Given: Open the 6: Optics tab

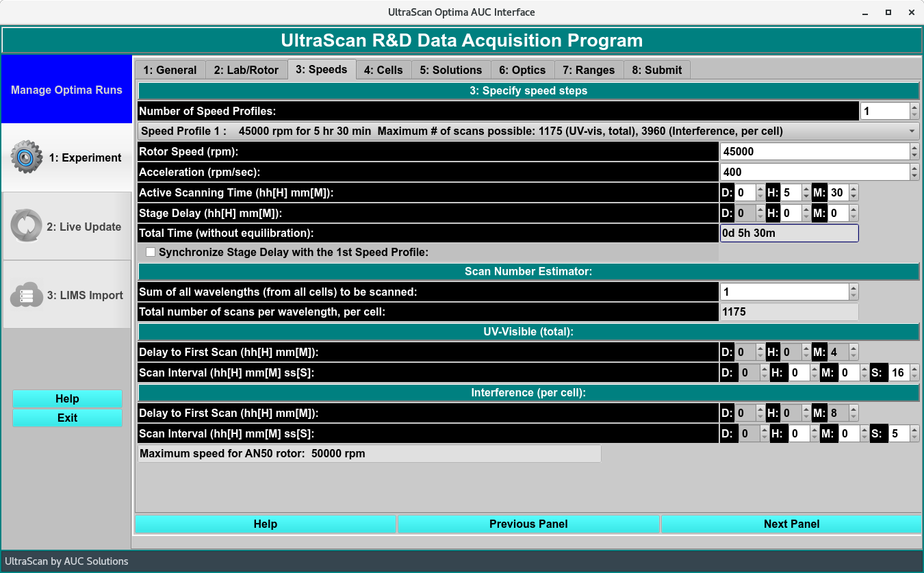Looking at the screenshot, I should (x=522, y=70).
